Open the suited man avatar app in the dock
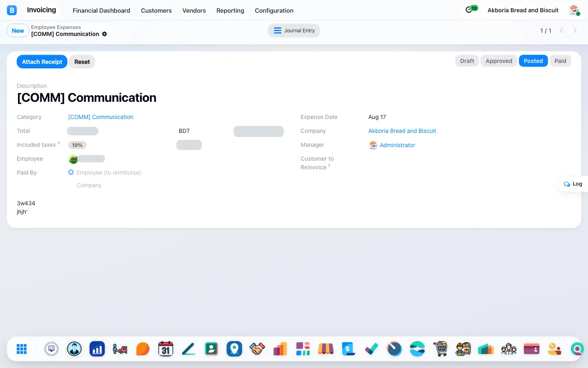 coord(74,349)
